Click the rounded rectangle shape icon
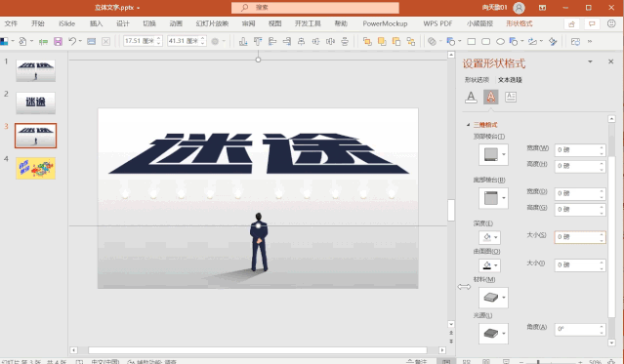 (x=485, y=41)
